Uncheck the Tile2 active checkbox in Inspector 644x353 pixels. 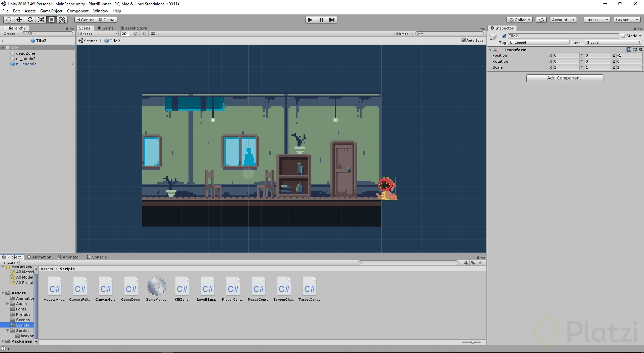click(504, 36)
